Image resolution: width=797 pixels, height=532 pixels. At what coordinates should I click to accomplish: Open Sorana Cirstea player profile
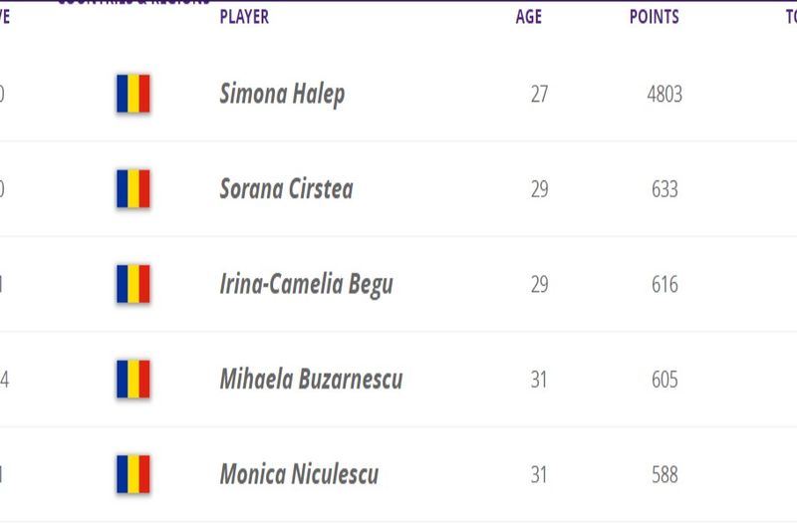(286, 189)
